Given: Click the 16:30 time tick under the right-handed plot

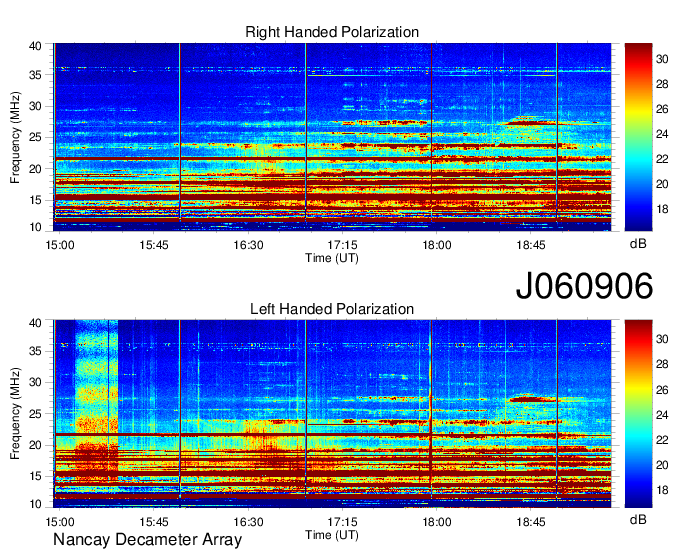Looking at the screenshot, I should [x=248, y=245].
